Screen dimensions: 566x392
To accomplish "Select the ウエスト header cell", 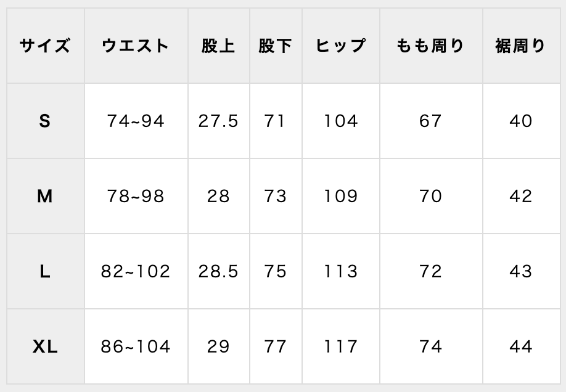I will 136,46.
